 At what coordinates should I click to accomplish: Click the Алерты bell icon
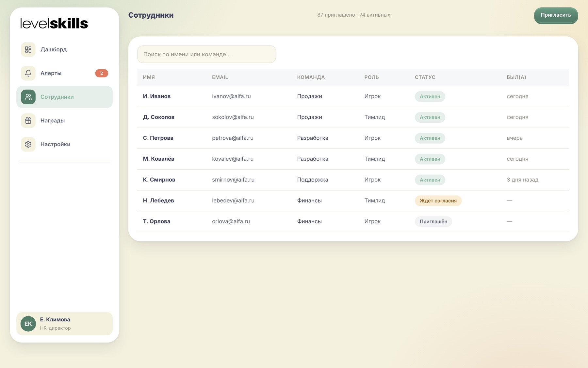tap(28, 73)
